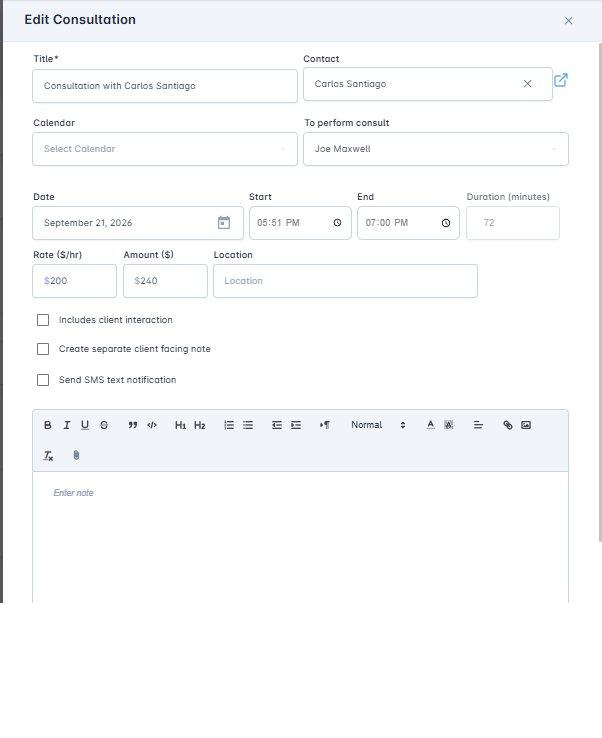Enable Send SMS text notification
Image resolution: width=602 pixels, height=738 pixels.
pos(43,380)
